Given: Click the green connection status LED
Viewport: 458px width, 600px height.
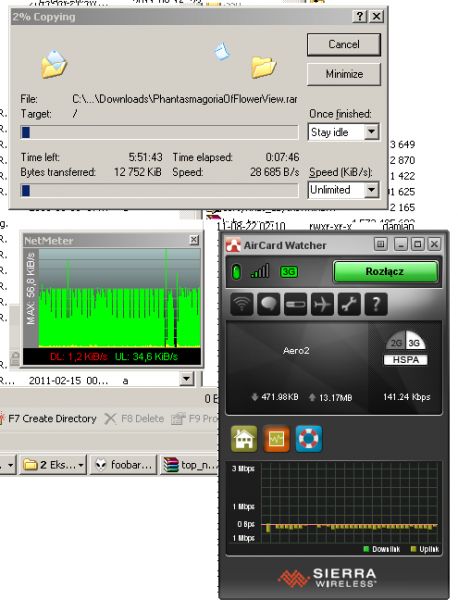Looking at the screenshot, I should [x=236, y=272].
